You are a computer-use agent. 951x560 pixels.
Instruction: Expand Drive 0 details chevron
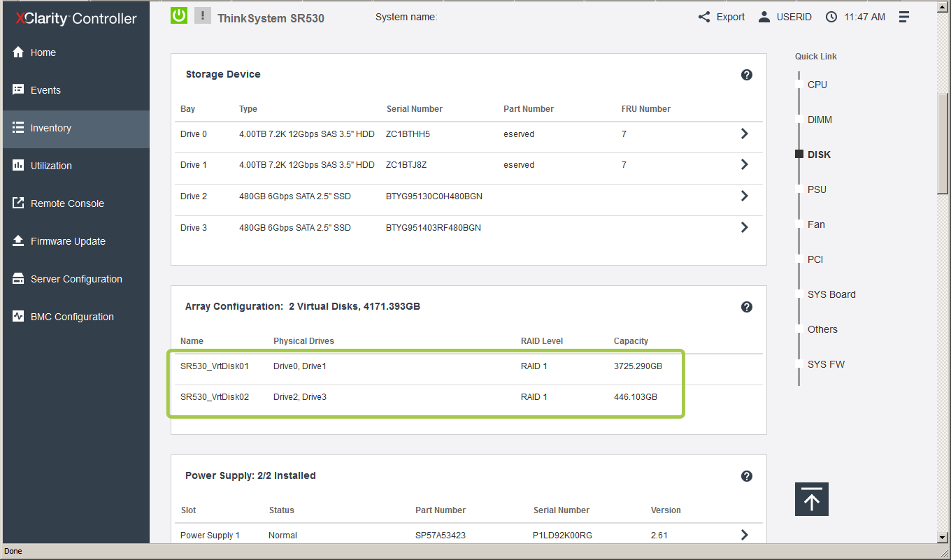pyautogui.click(x=744, y=134)
